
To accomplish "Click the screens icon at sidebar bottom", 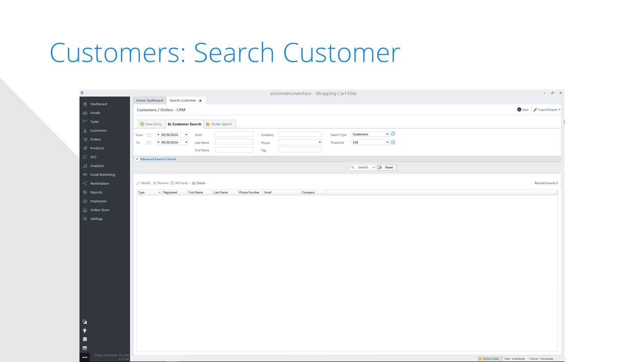I will 85,322.
